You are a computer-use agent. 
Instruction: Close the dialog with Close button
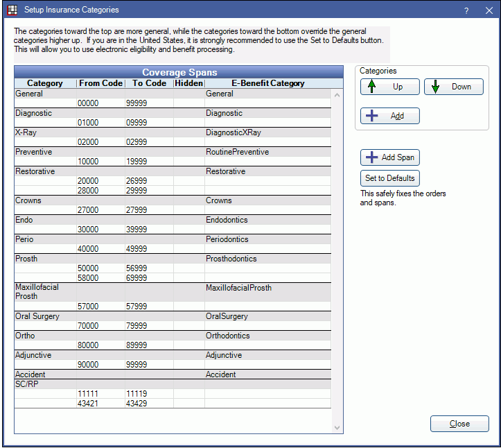pyautogui.click(x=459, y=424)
